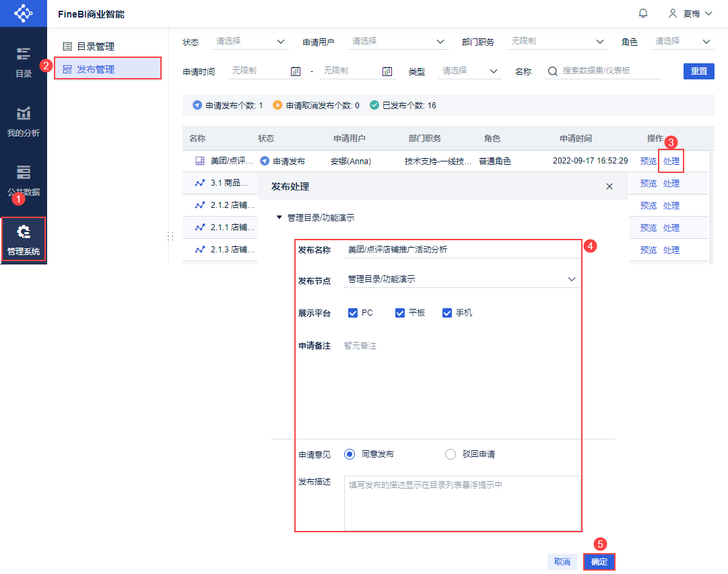This screenshot has width=728, height=574.
Task: Uncheck the 平板 platform checkbox
Action: tap(400, 313)
